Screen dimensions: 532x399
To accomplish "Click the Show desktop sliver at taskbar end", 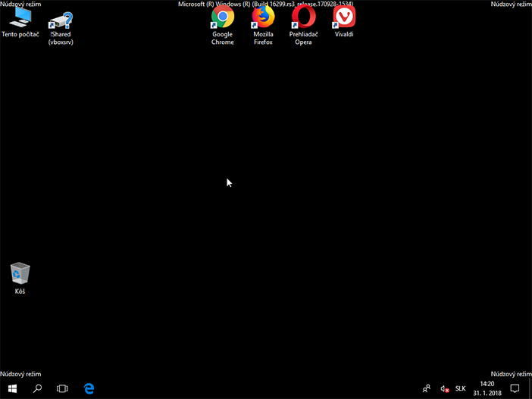I will (530, 388).
